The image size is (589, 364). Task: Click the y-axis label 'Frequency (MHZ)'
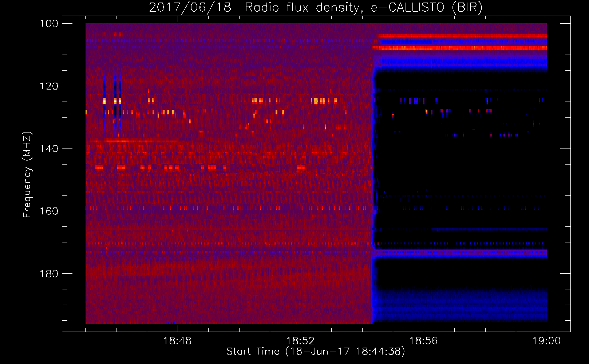coord(28,174)
